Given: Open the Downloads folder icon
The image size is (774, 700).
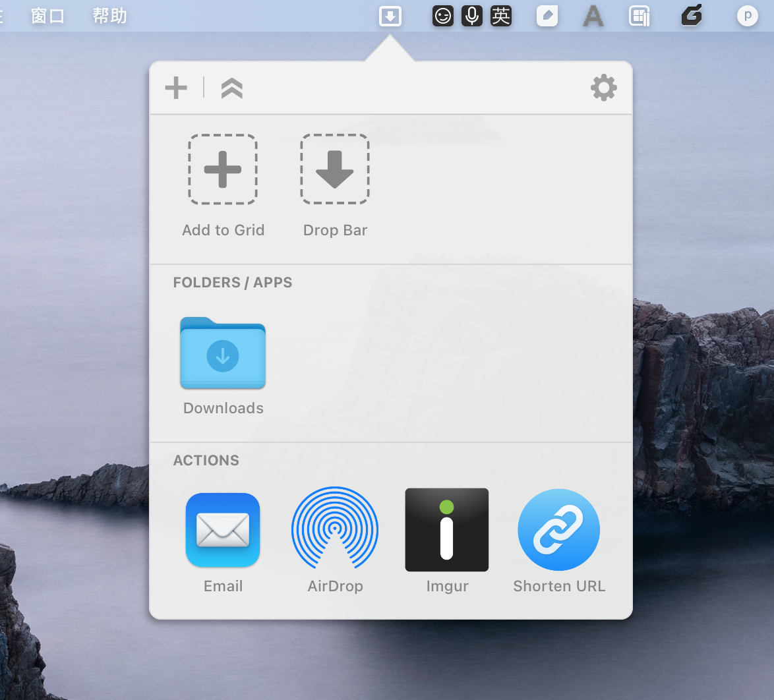Looking at the screenshot, I should pos(222,354).
